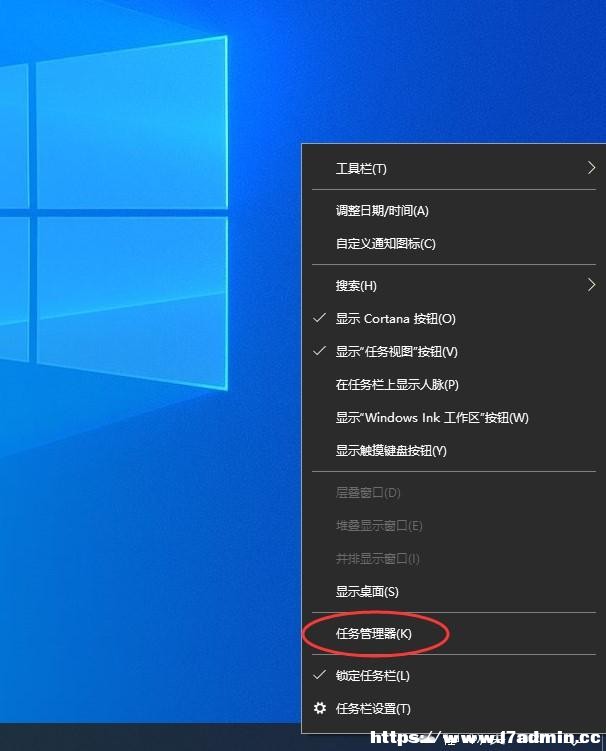Enable 在任务栏上显示人脉(P)
606x751 pixels.
454,385
